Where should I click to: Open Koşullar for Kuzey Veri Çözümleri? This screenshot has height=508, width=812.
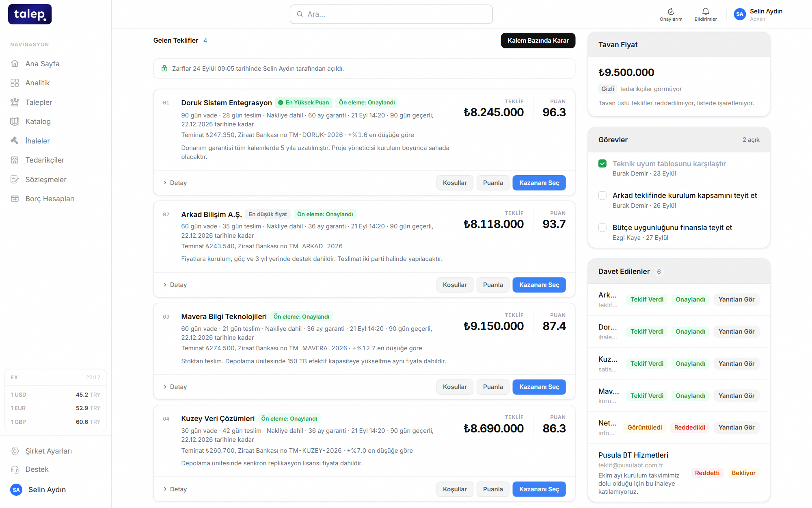tap(455, 489)
